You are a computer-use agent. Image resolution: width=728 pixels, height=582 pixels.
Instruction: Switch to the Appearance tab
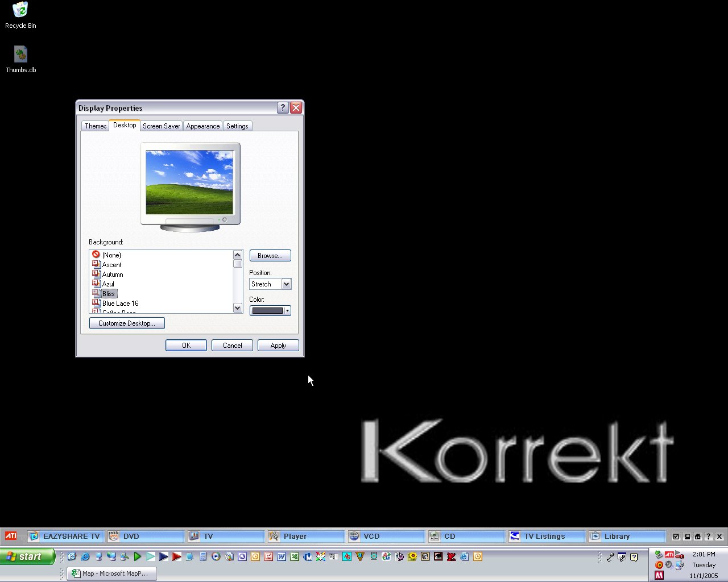tap(202, 126)
